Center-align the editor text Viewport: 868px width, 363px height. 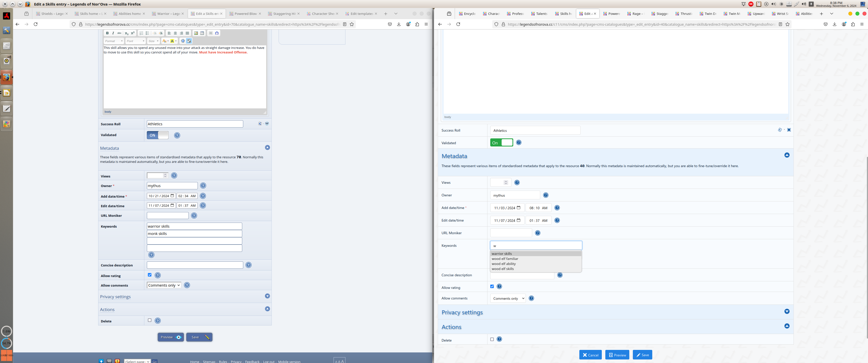[x=175, y=33]
